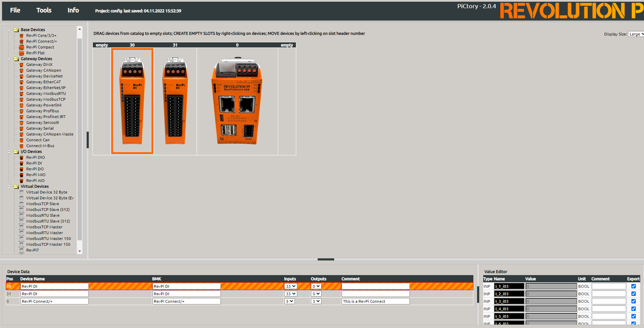This screenshot has height=328, width=644.
Task: Click the catalog panel vertical splitter handle
Action: (88, 140)
